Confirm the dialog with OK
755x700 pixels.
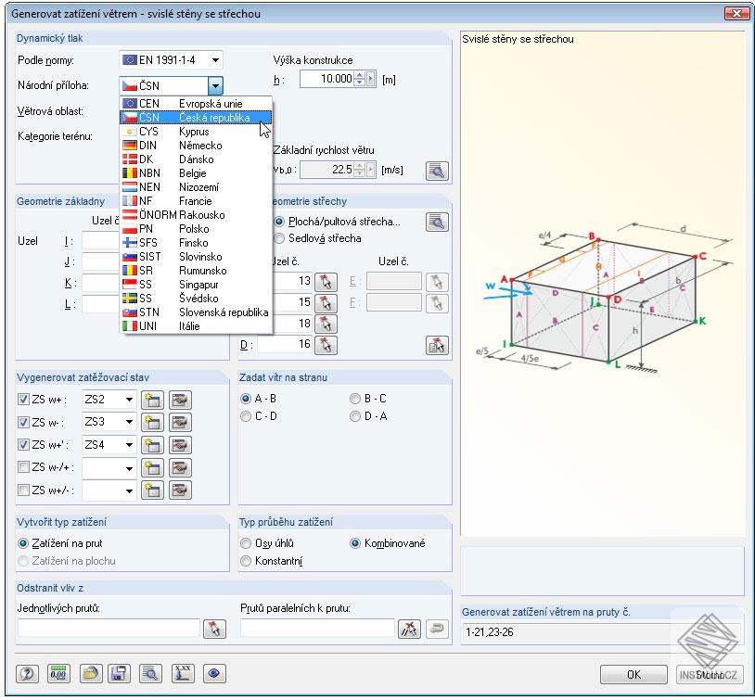[x=633, y=675]
